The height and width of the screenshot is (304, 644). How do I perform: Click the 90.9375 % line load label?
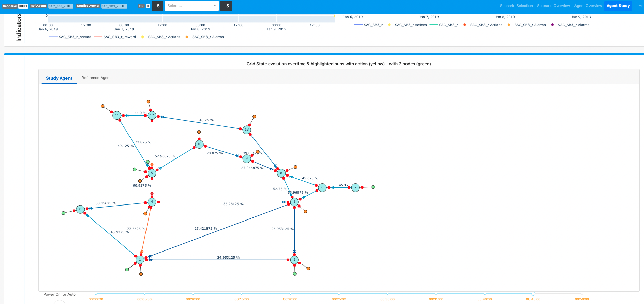pyautogui.click(x=142, y=186)
